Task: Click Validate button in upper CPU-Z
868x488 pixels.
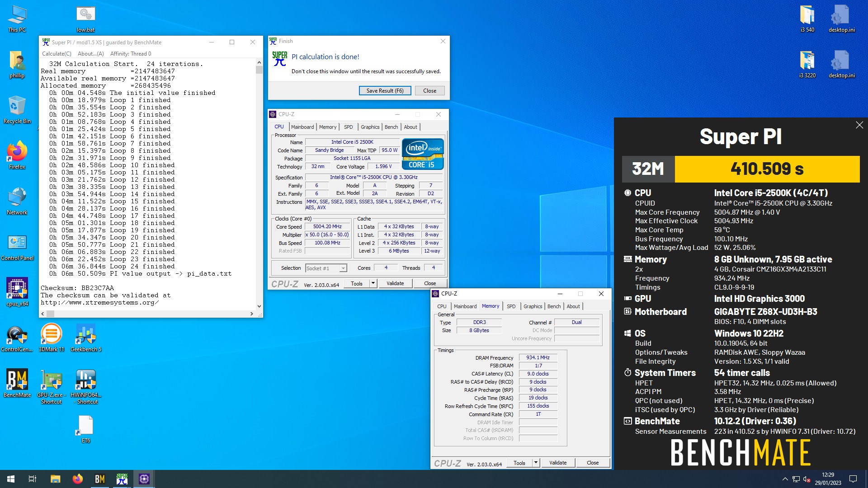Action: coord(395,283)
